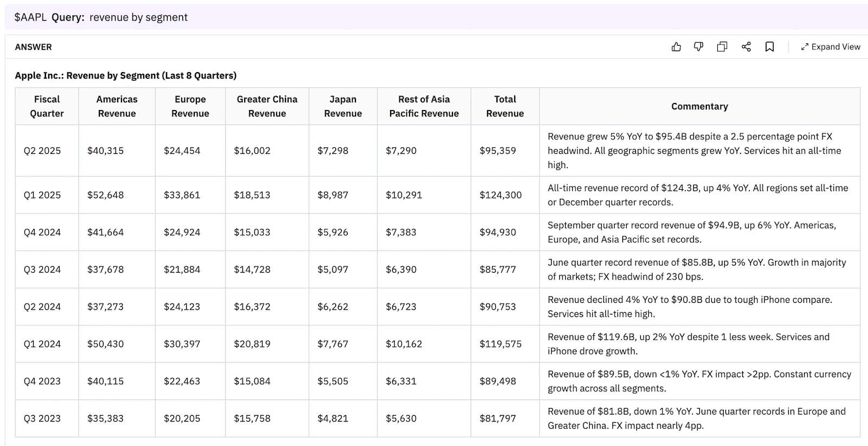Click the Europe Revenue column header
The image size is (868, 446).
pos(190,106)
